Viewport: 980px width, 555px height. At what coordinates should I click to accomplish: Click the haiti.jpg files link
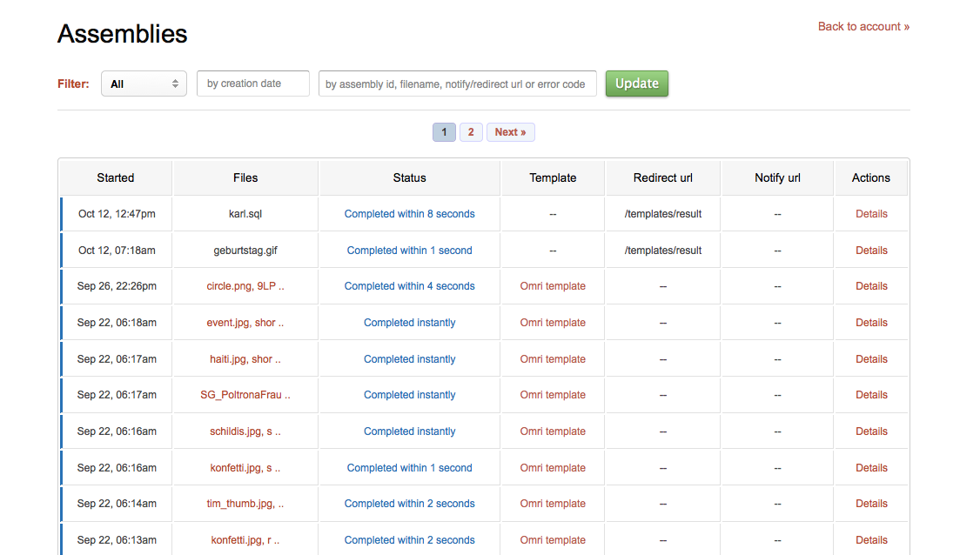245,359
